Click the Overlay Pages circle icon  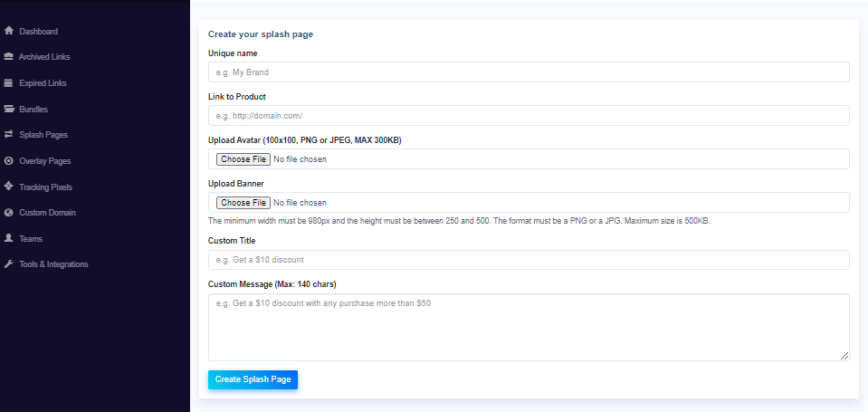click(x=8, y=161)
